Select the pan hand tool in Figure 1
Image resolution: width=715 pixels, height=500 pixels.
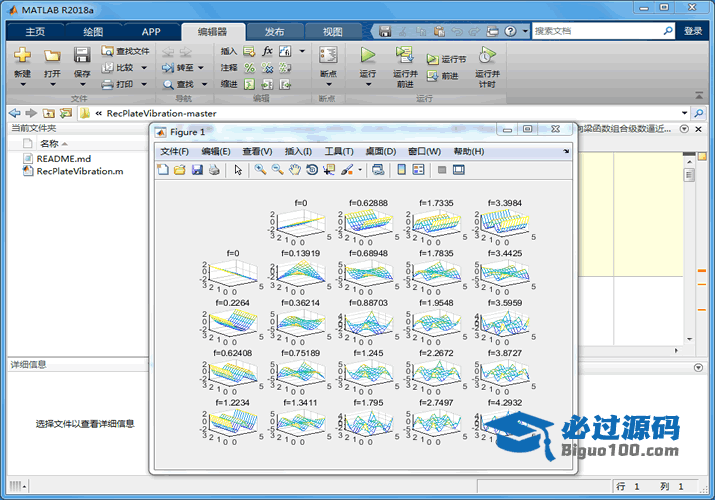tap(295, 170)
